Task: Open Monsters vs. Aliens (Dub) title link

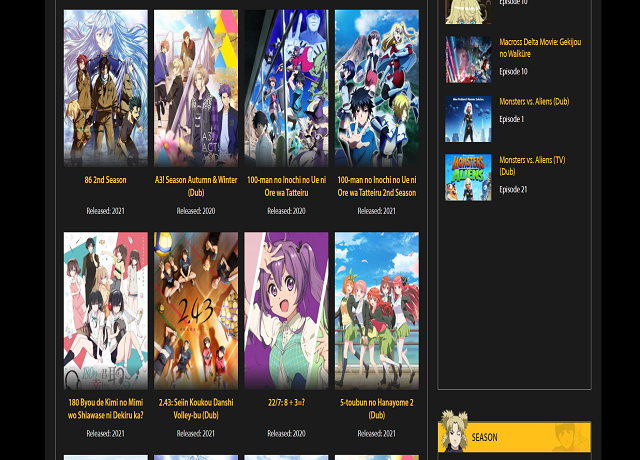Action: (533, 102)
